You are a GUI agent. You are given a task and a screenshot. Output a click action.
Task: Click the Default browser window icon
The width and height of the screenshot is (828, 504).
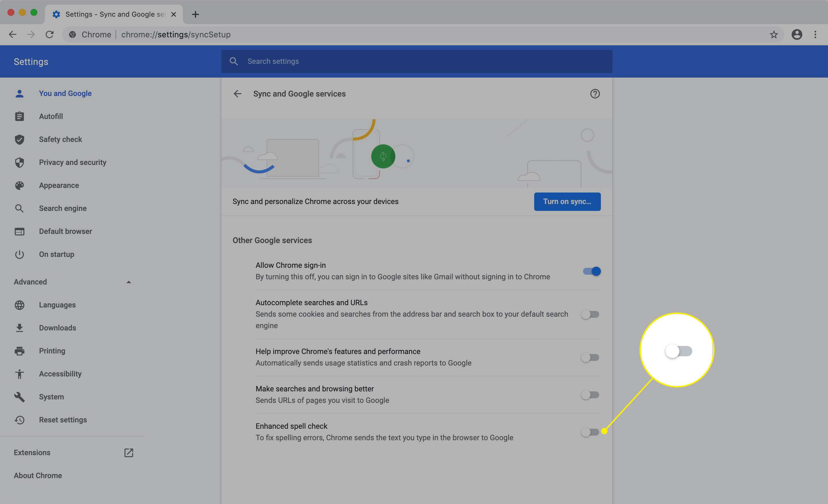pos(20,231)
